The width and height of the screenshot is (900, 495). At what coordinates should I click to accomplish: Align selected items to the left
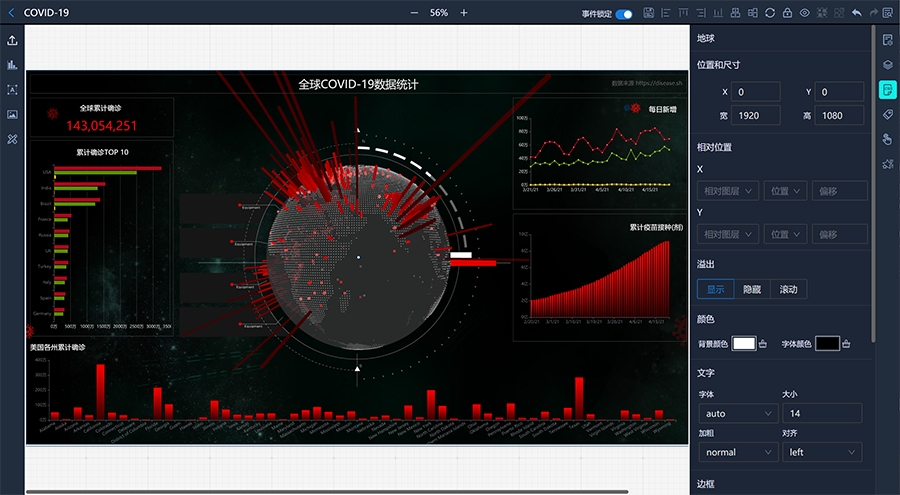tap(666, 13)
